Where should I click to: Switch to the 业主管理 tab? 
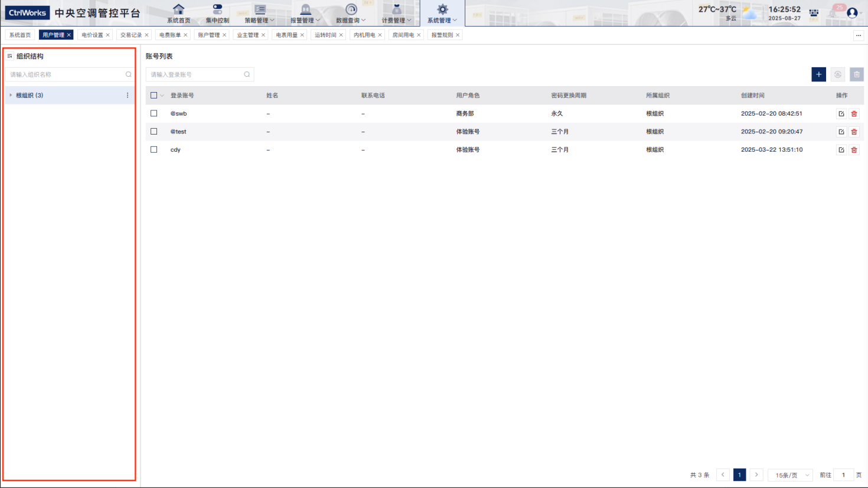(x=247, y=35)
